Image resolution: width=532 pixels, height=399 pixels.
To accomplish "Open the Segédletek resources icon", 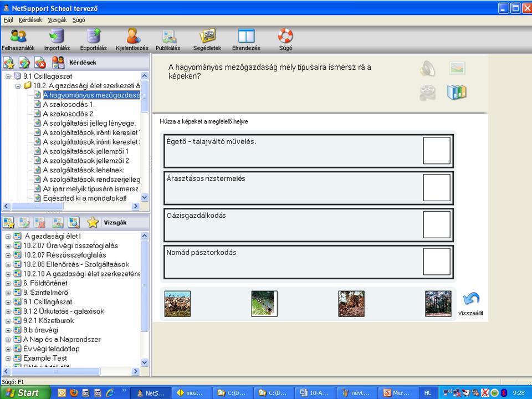I will (x=207, y=37).
